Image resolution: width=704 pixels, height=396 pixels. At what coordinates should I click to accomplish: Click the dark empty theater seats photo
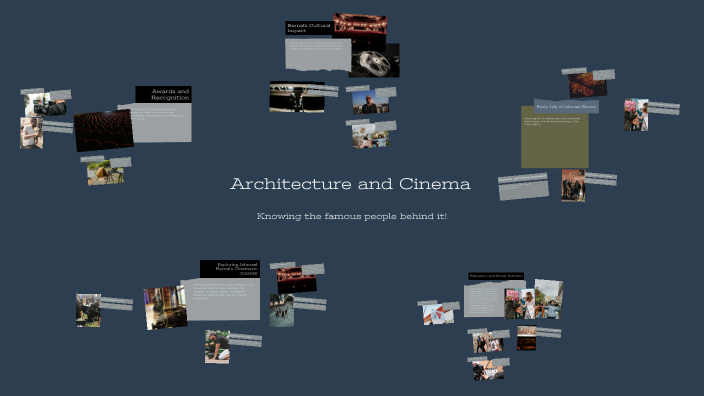[104, 130]
